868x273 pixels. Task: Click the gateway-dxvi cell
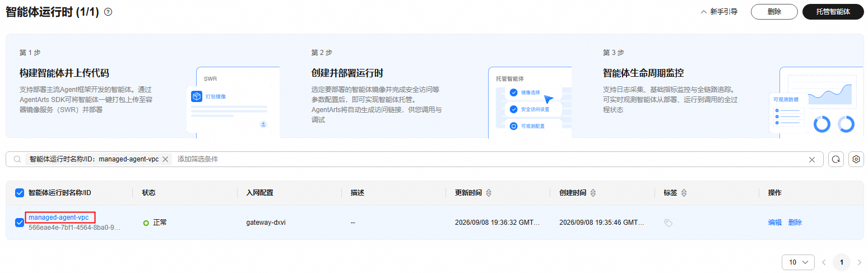pos(267,223)
